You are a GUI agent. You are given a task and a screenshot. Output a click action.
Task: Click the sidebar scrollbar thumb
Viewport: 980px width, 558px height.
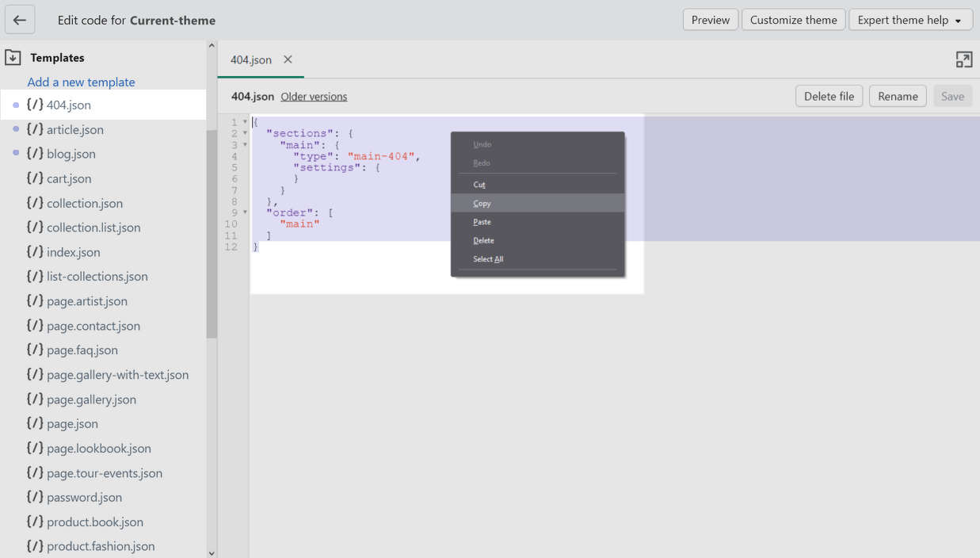click(212, 234)
